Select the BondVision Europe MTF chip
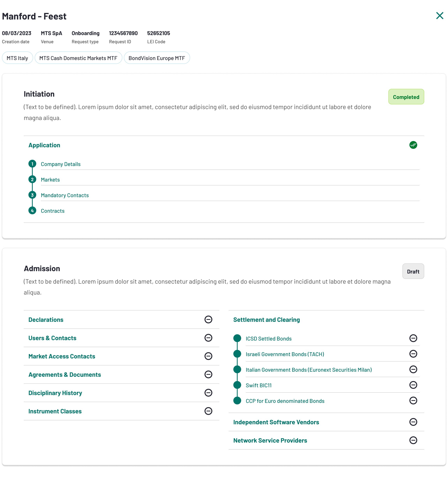Image resolution: width=448 pixels, height=487 pixels. point(157,58)
